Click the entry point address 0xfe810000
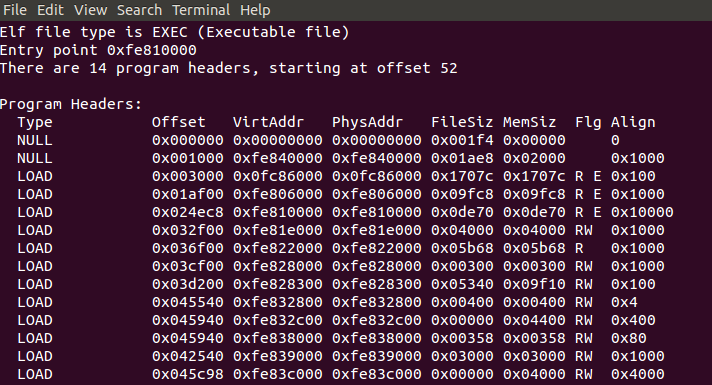The width and height of the screenshot is (712, 385). (152, 50)
